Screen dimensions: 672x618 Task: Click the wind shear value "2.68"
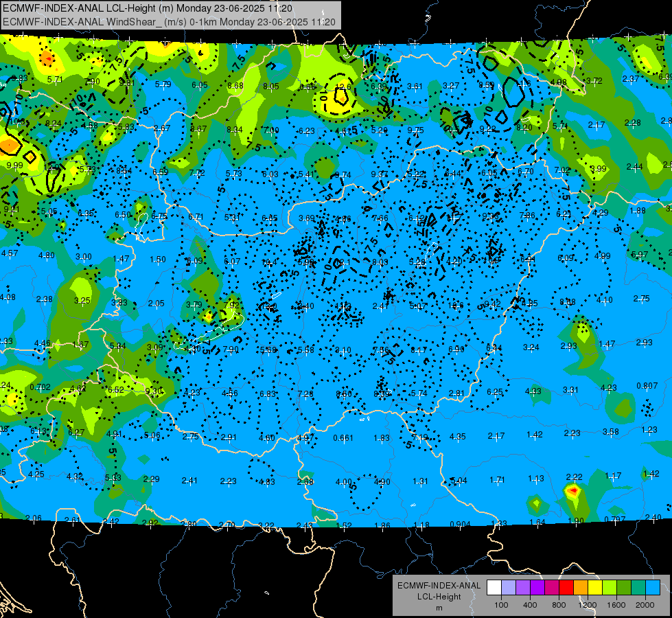point(305,482)
